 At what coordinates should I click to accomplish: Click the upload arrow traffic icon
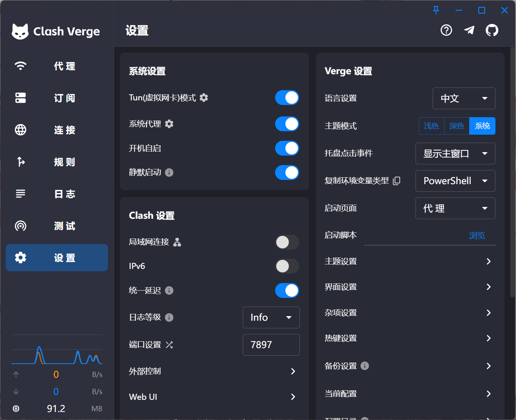coord(16,374)
